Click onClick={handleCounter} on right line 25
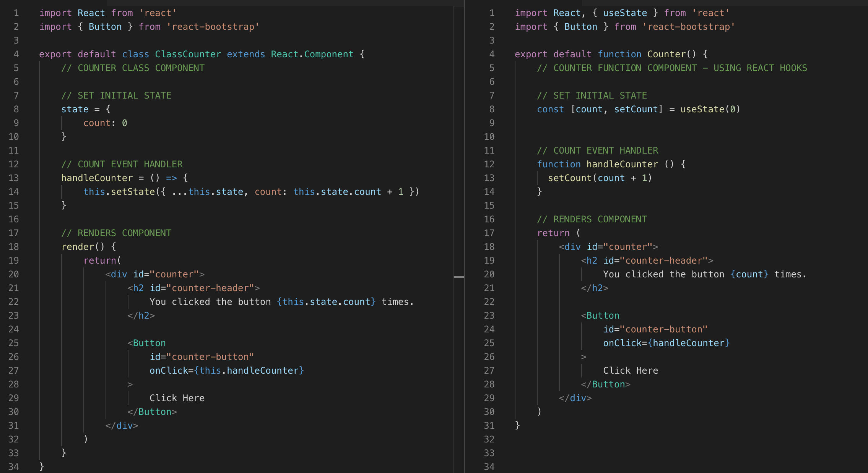The width and height of the screenshot is (868, 473). [x=666, y=343]
